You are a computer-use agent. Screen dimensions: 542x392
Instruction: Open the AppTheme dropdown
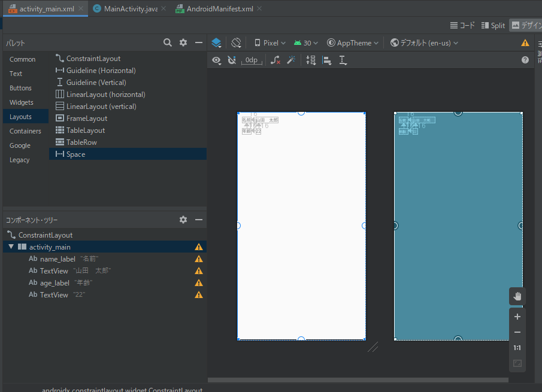click(353, 43)
